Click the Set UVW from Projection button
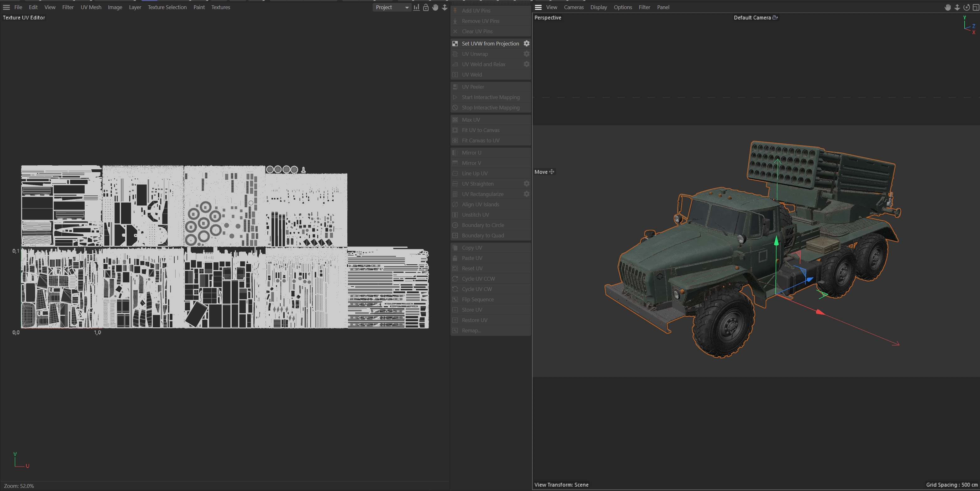Screen dimensions: 980x491 [x=490, y=43]
